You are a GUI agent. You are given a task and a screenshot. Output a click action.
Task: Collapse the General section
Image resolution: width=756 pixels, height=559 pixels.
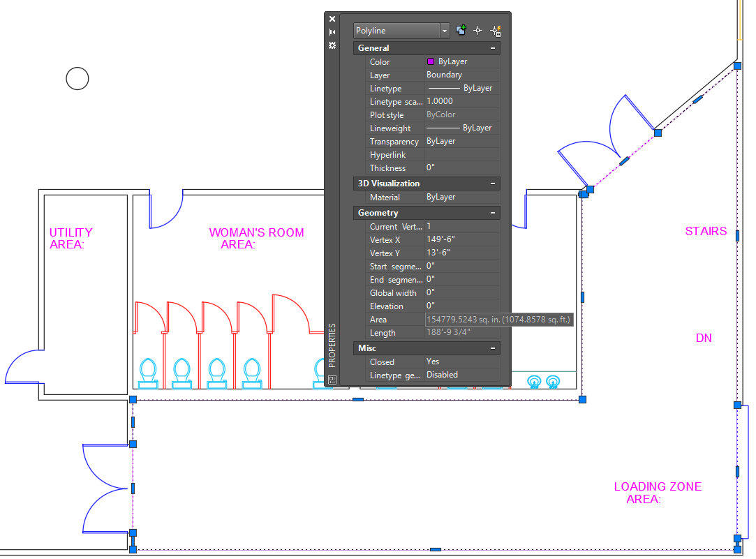coord(493,48)
